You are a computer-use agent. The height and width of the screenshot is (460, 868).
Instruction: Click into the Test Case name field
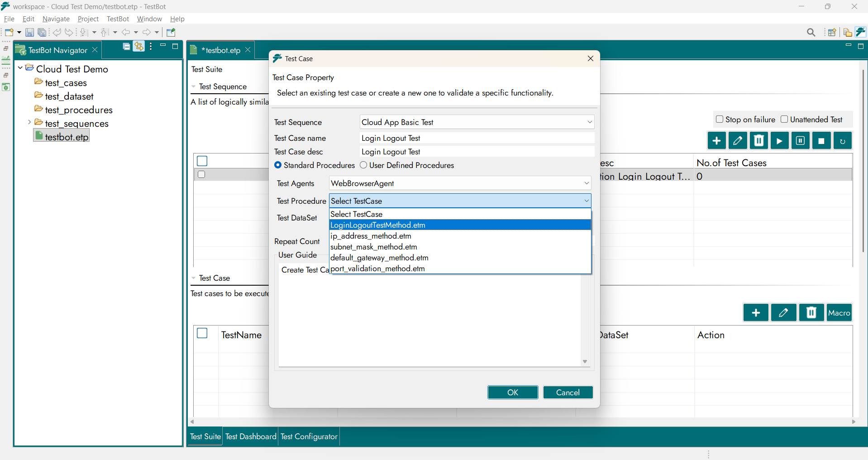pyautogui.click(x=477, y=138)
